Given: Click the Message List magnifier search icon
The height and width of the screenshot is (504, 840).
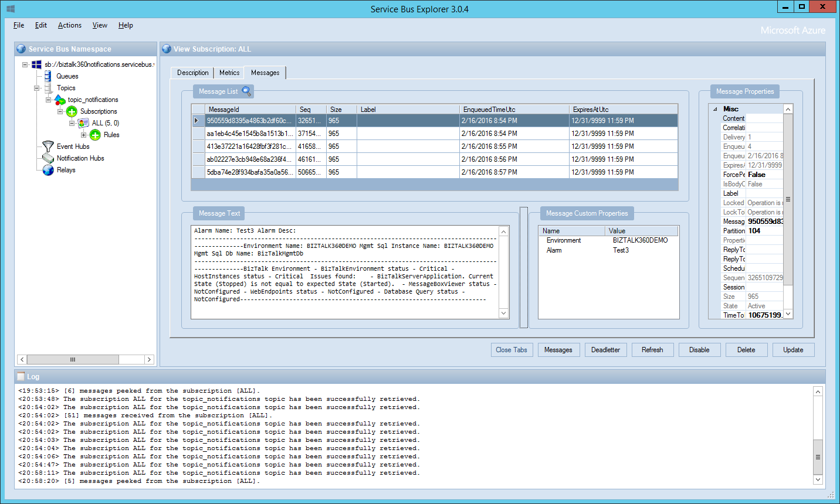Looking at the screenshot, I should [x=246, y=91].
